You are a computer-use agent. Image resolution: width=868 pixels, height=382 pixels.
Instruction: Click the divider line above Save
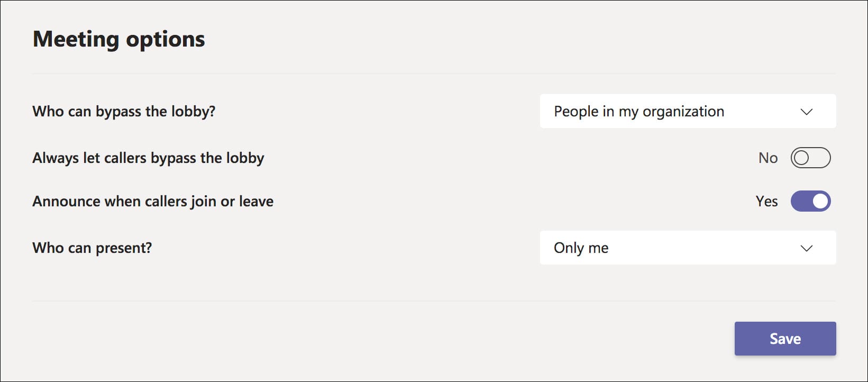click(434, 301)
